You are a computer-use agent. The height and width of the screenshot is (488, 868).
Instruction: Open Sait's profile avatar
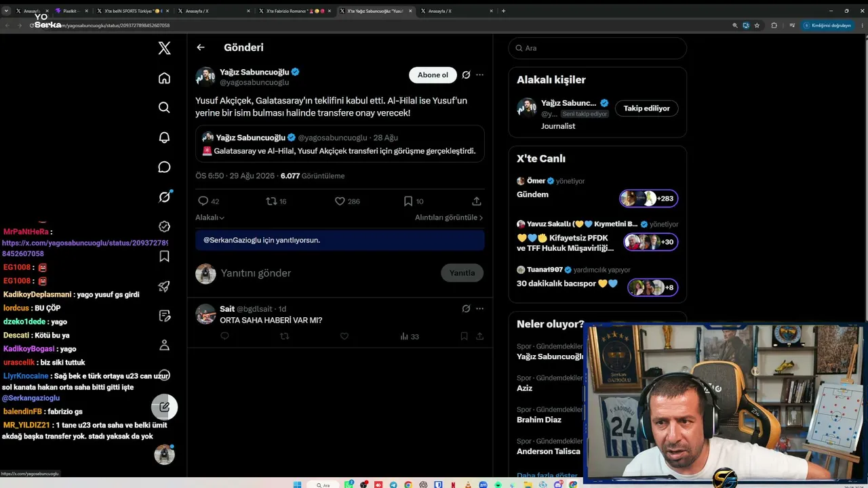(205, 314)
